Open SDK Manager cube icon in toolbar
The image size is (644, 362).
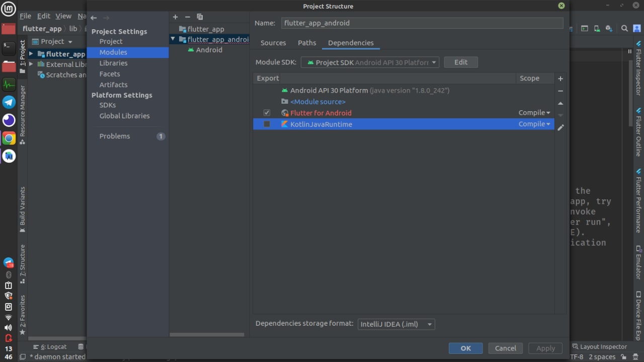(609, 29)
